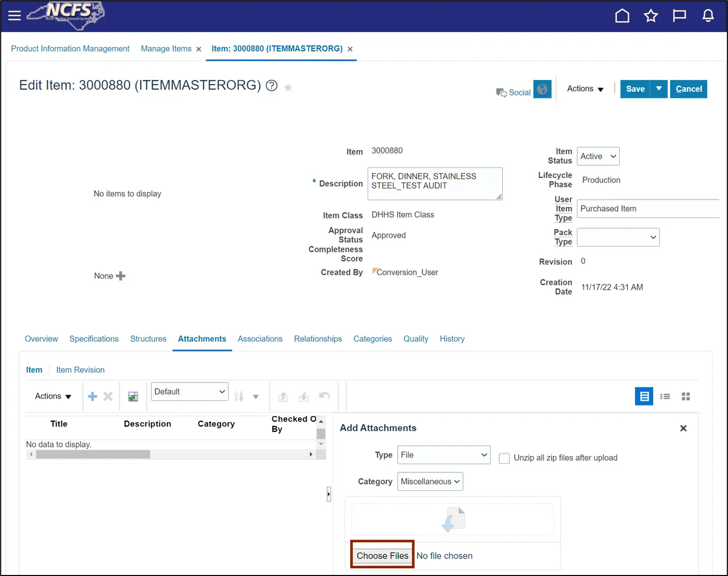Enable Unzip all zip files after upload
The width and height of the screenshot is (728, 576).
pos(504,458)
